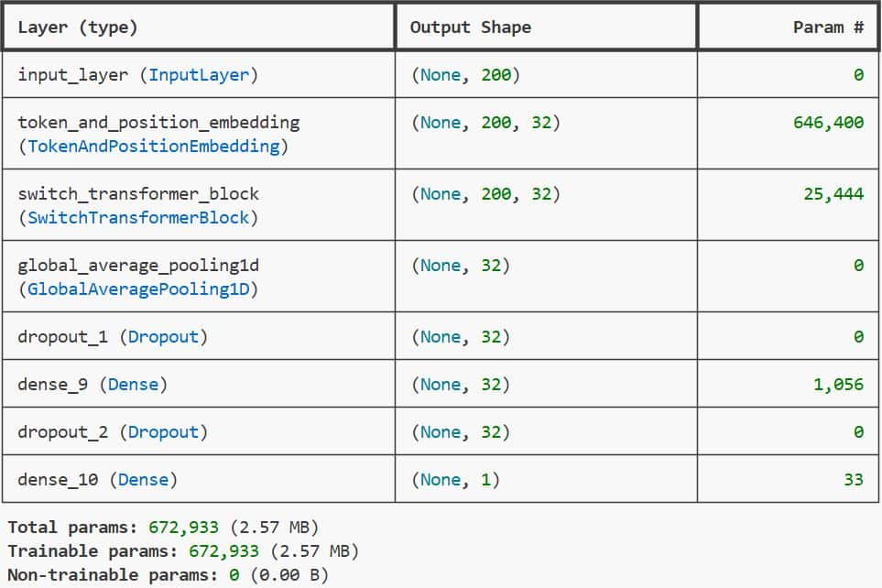Click the Dropout link for dropout_1
This screenshot has height=588, width=882.
point(163,336)
